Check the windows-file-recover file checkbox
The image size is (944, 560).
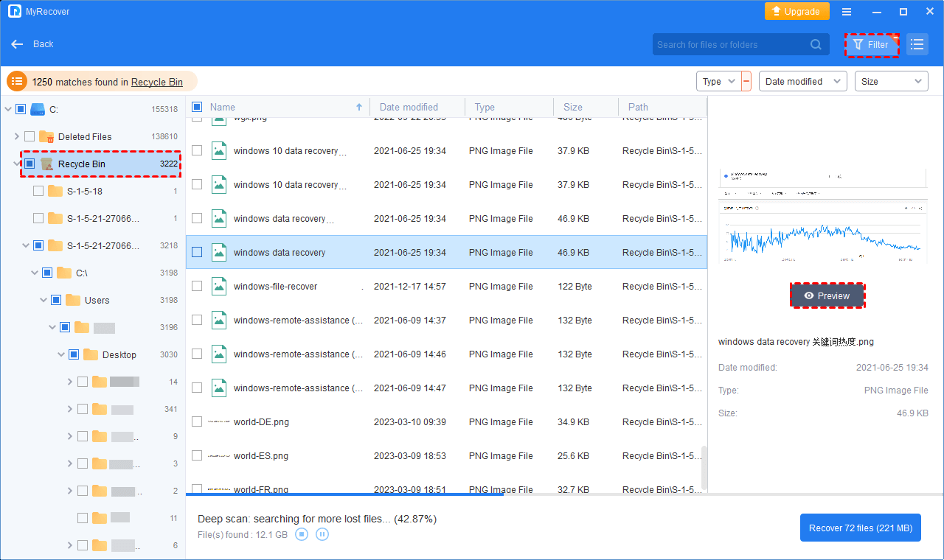(x=197, y=286)
